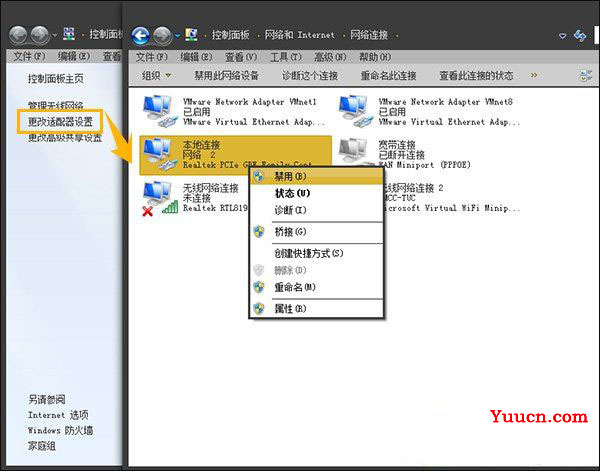Show more toolbar commands chevron

pyautogui.click(x=534, y=75)
